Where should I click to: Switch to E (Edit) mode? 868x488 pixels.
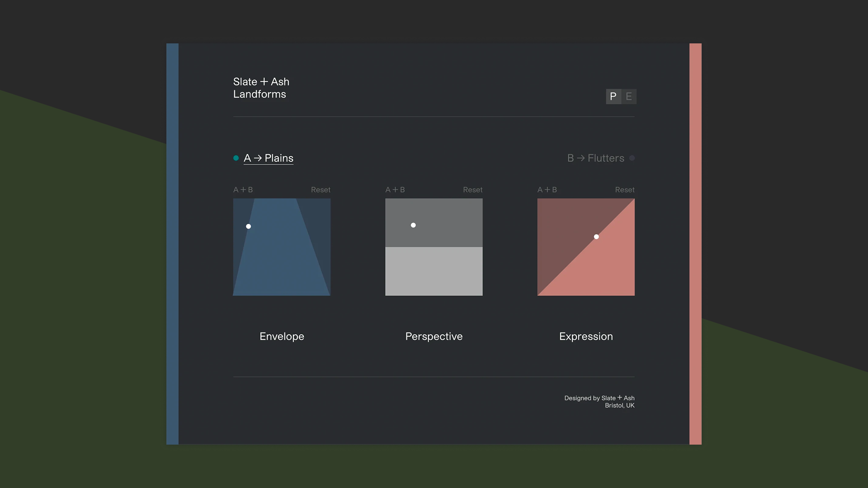click(x=629, y=96)
